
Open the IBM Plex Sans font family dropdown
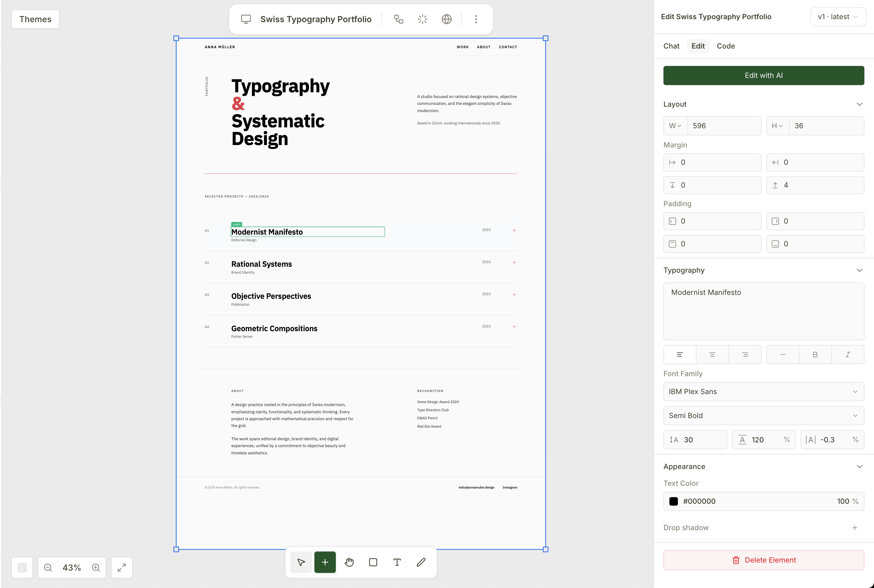point(763,391)
